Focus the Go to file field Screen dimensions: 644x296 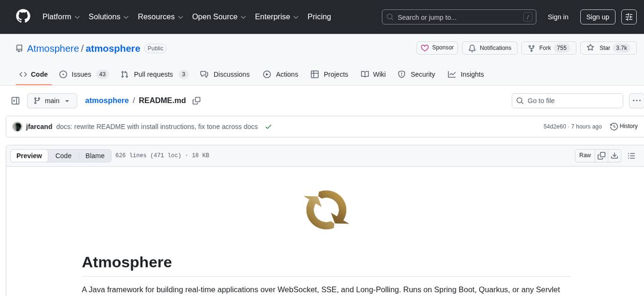click(x=567, y=101)
